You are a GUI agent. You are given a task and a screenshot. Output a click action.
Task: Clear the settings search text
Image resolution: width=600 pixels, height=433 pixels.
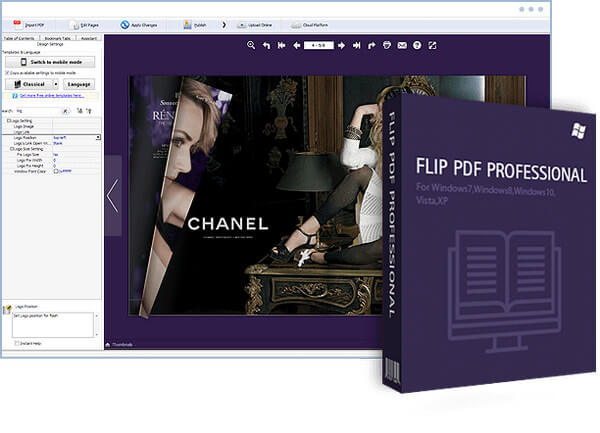(65, 111)
